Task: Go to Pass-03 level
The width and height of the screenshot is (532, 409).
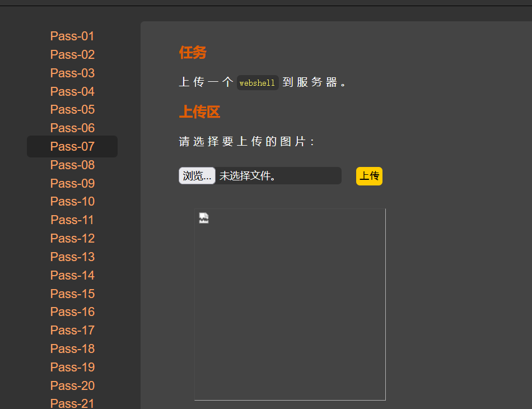Action: click(72, 73)
